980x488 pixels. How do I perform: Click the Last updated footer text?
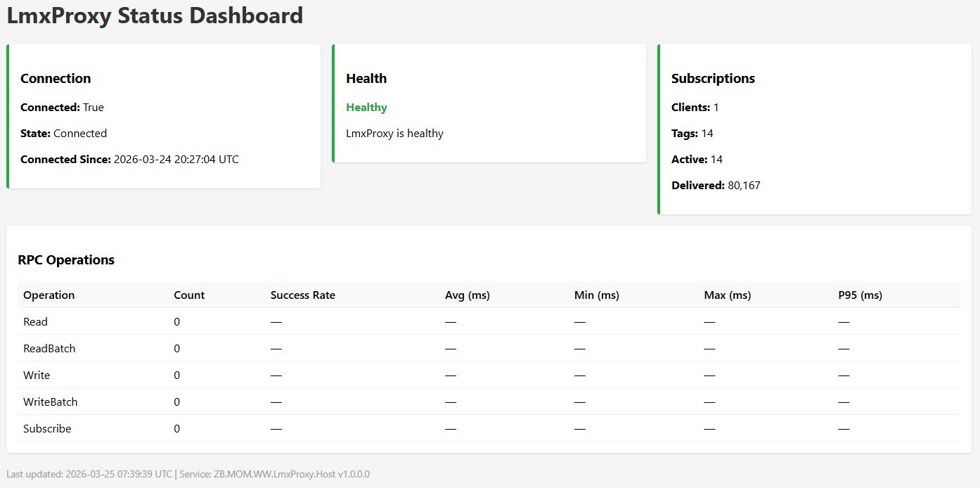point(188,475)
